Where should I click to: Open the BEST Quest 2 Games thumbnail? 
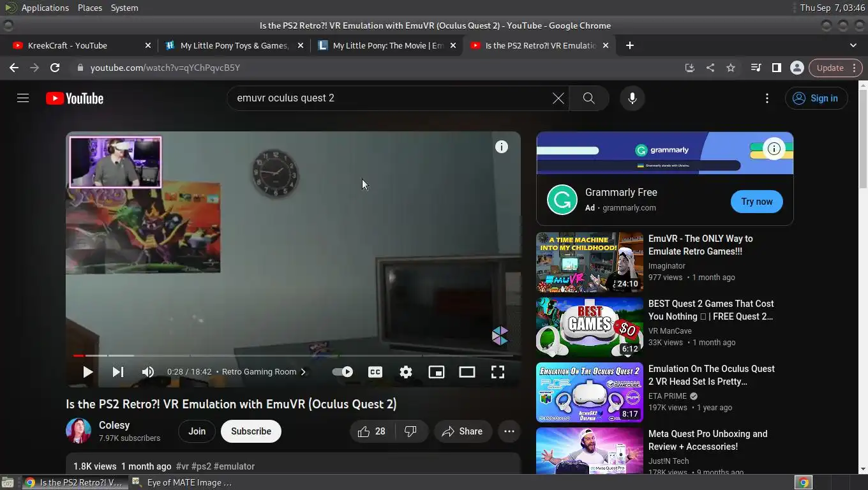[590, 327]
